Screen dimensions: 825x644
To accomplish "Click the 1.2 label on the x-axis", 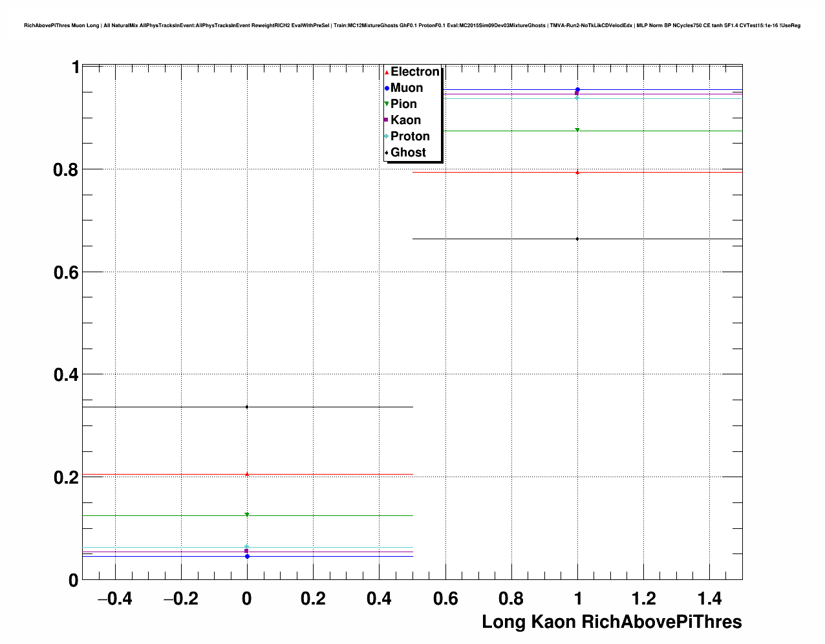I will (x=643, y=599).
